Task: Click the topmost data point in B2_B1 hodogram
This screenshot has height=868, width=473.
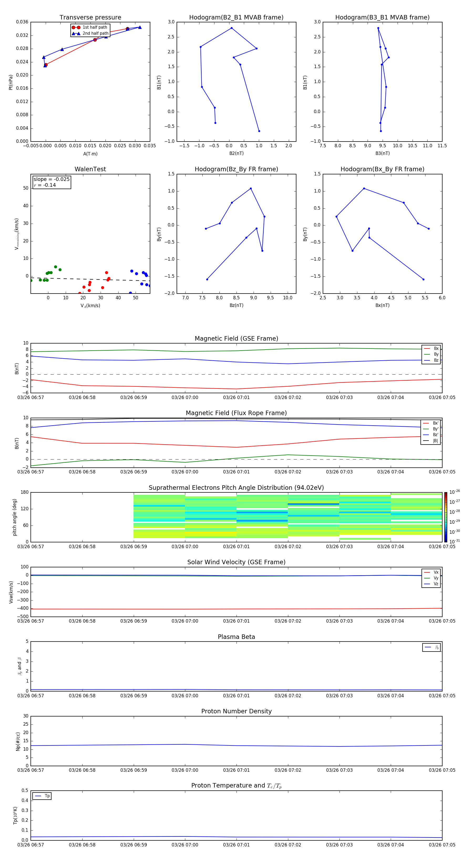Action: pyautogui.click(x=231, y=28)
